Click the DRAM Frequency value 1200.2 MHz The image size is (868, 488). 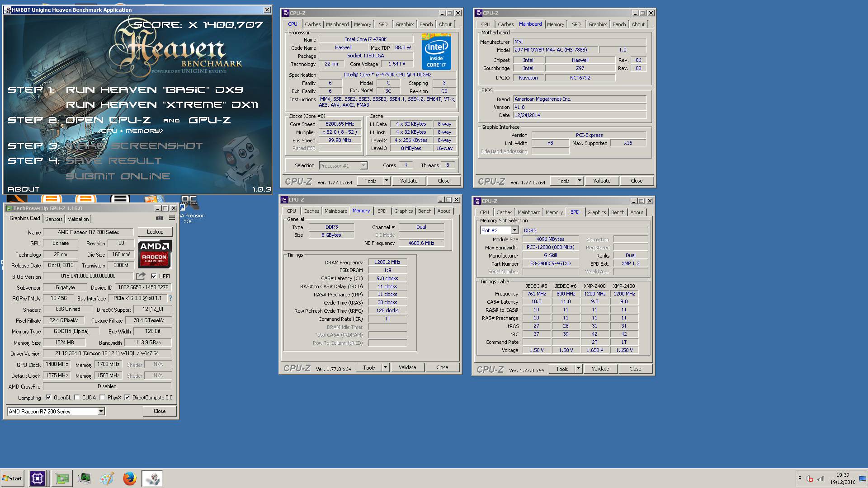387,262
